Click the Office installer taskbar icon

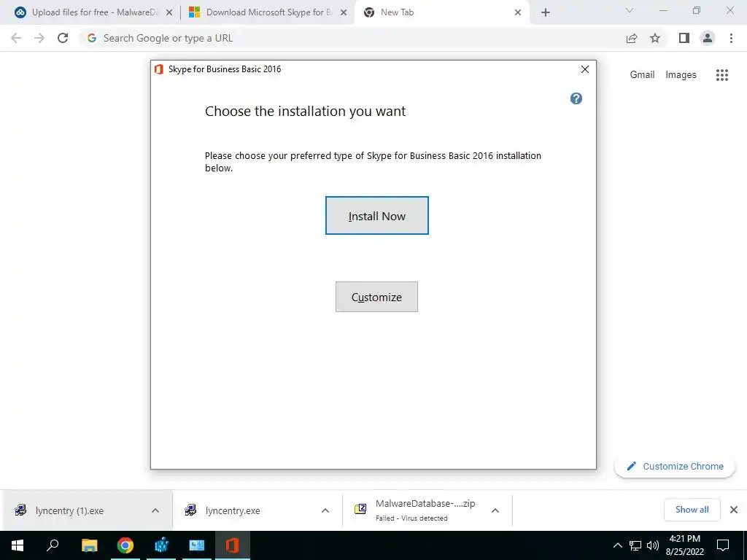233,545
